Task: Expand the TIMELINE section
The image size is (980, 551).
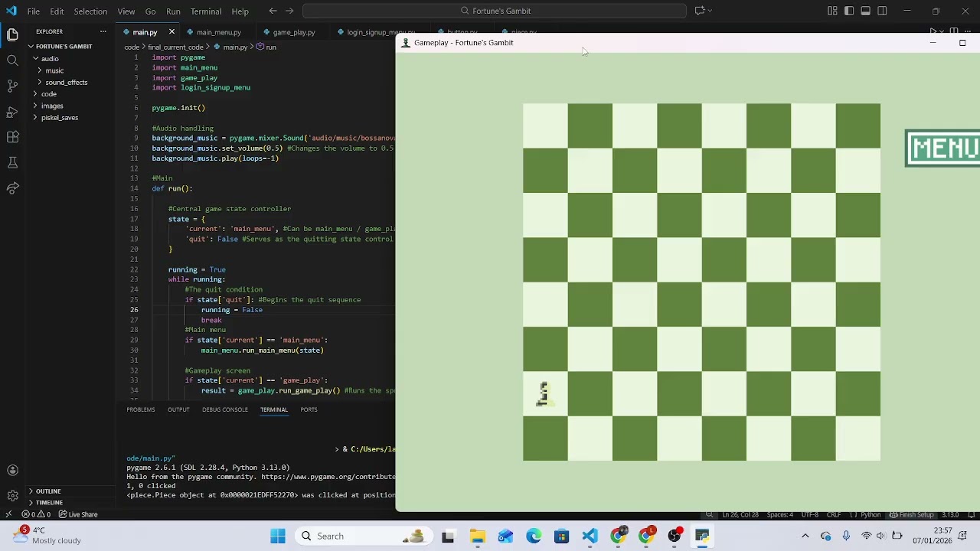Action: [49, 503]
